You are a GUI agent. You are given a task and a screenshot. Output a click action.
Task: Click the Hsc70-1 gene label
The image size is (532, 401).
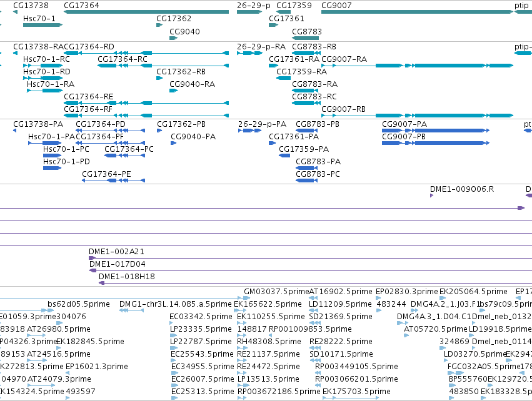(39, 18)
